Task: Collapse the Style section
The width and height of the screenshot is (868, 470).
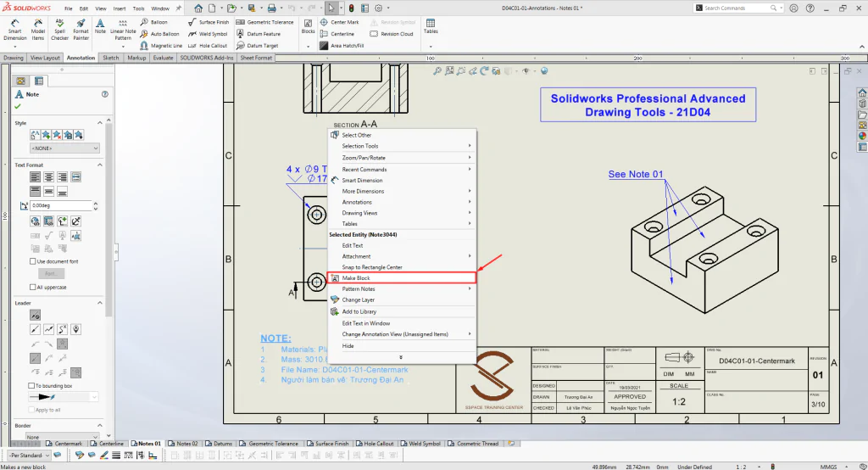Action: (100, 123)
